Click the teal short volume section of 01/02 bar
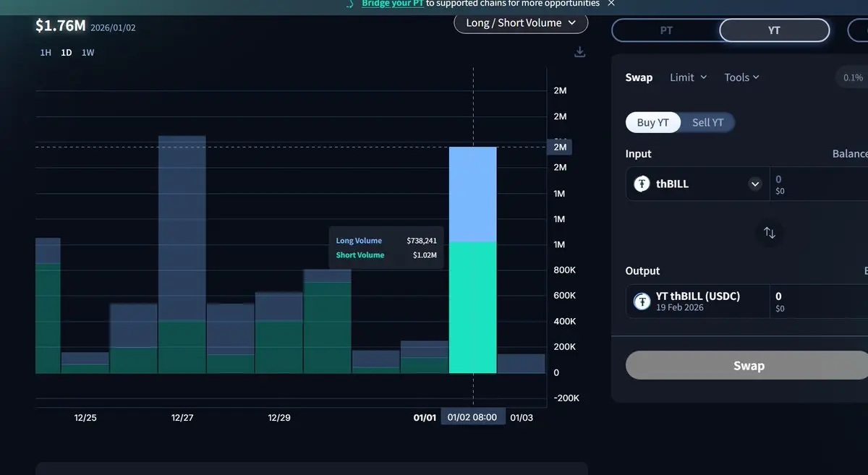The image size is (868, 475). [x=473, y=308]
